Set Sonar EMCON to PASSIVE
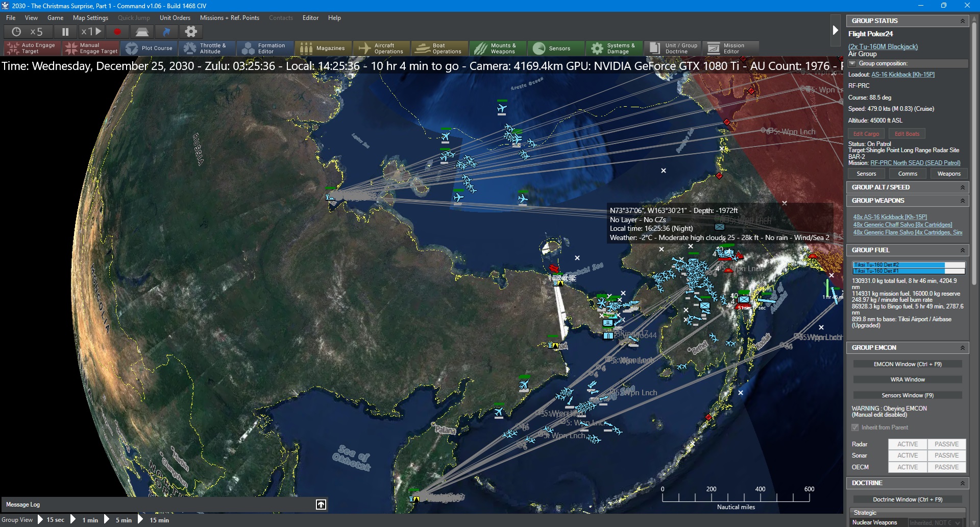The image size is (980, 527). [x=947, y=456]
